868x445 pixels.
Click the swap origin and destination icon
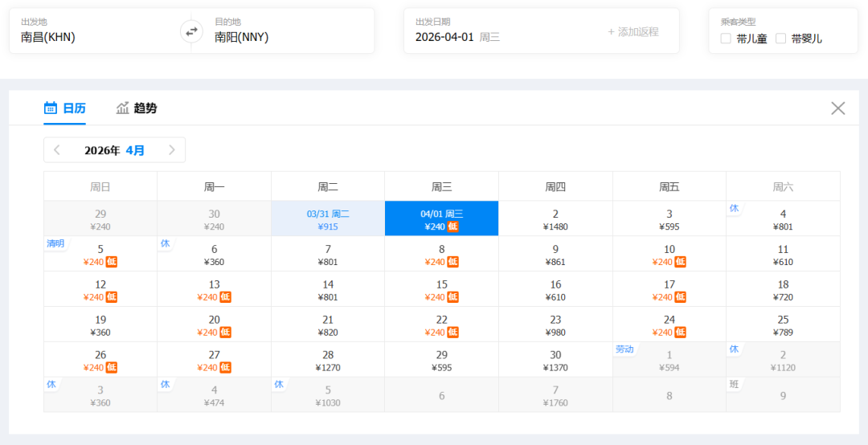click(191, 31)
